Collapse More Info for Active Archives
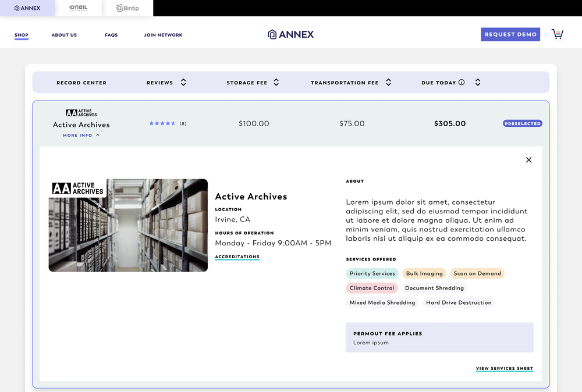 81,136
